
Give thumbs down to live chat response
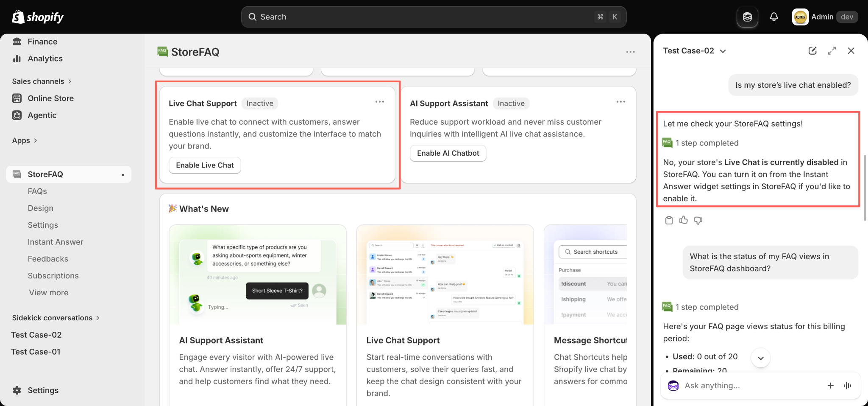pyautogui.click(x=698, y=220)
